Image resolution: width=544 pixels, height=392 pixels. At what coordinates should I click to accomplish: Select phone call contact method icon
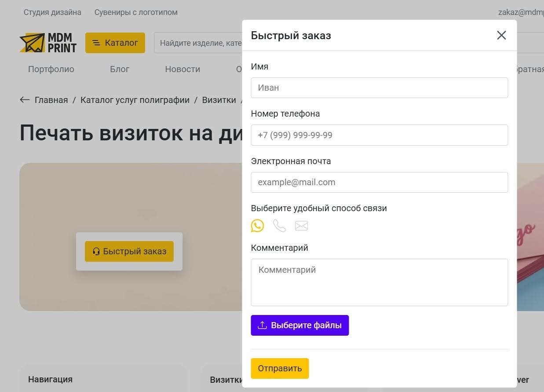pos(279,226)
